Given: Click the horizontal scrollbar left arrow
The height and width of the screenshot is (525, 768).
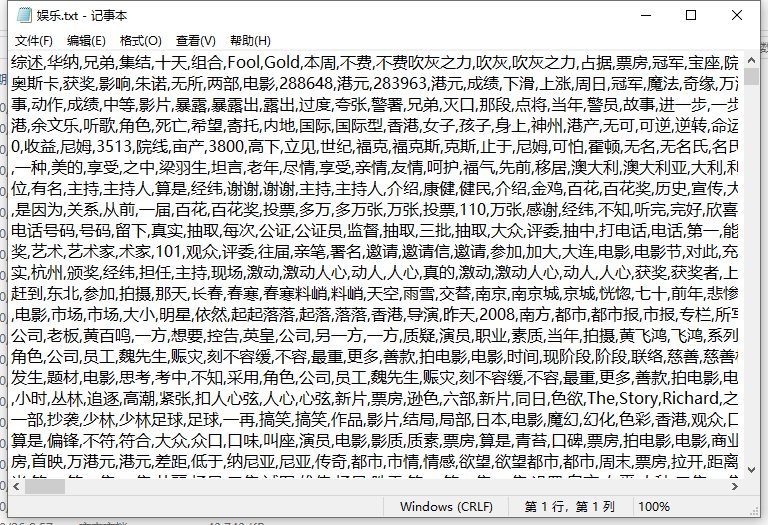Looking at the screenshot, I should click(16, 486).
